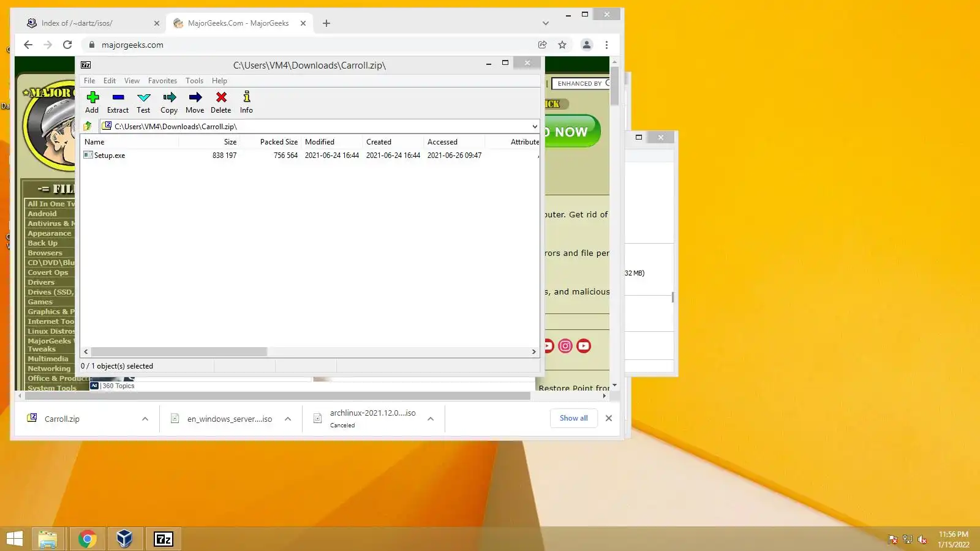The image size is (980, 551).
Task: Go back in Chrome
Action: point(28,45)
